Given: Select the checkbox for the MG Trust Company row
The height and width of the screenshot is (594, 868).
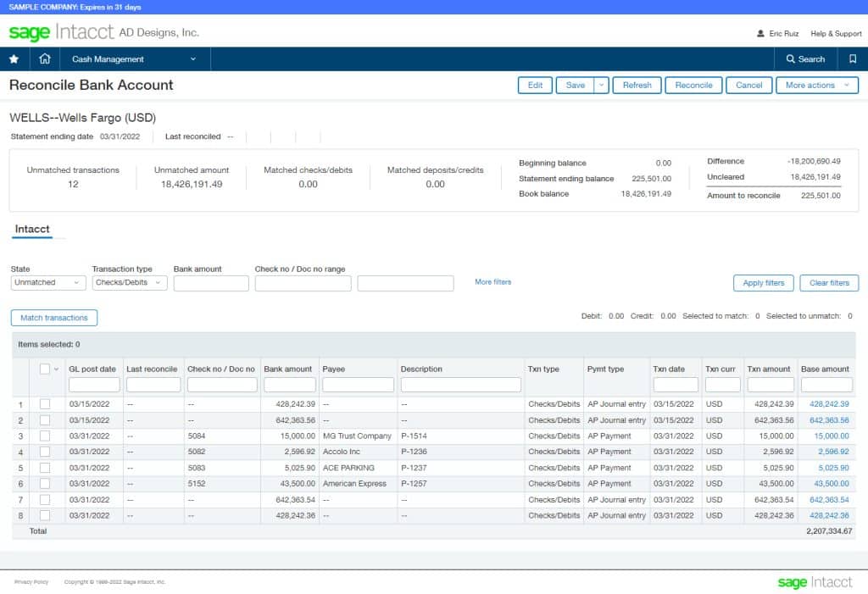Looking at the screenshot, I should pos(45,436).
